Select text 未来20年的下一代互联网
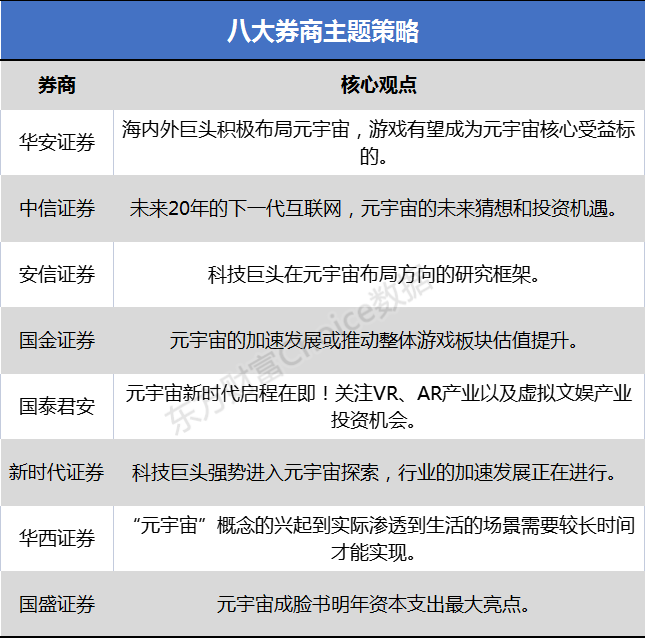Screen dimensions: 645x638 click(235, 209)
